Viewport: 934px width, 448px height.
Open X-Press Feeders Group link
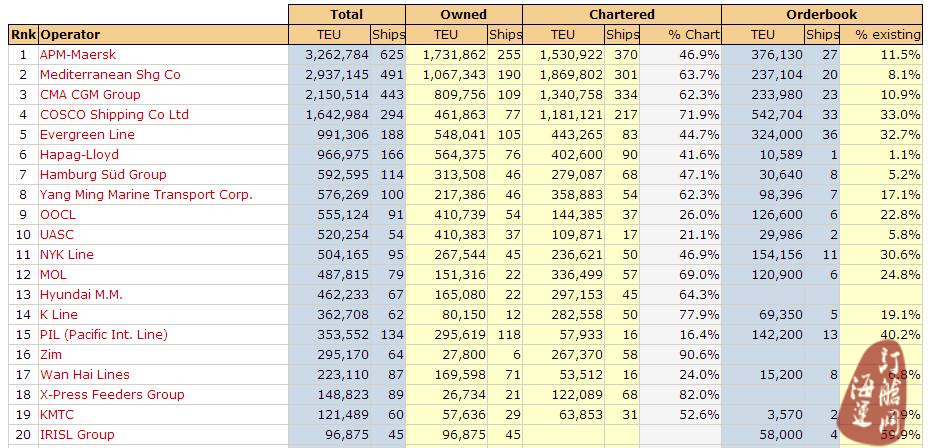coord(112,394)
